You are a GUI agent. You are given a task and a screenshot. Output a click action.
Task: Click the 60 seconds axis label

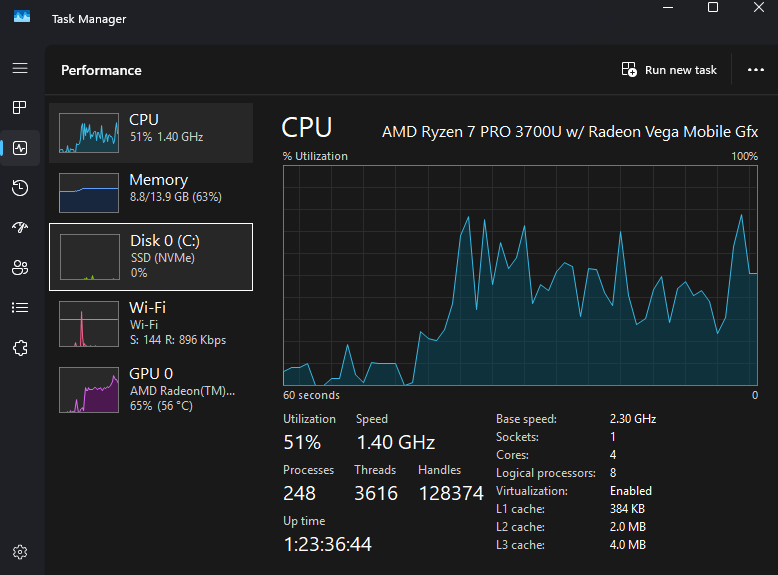[311, 395]
